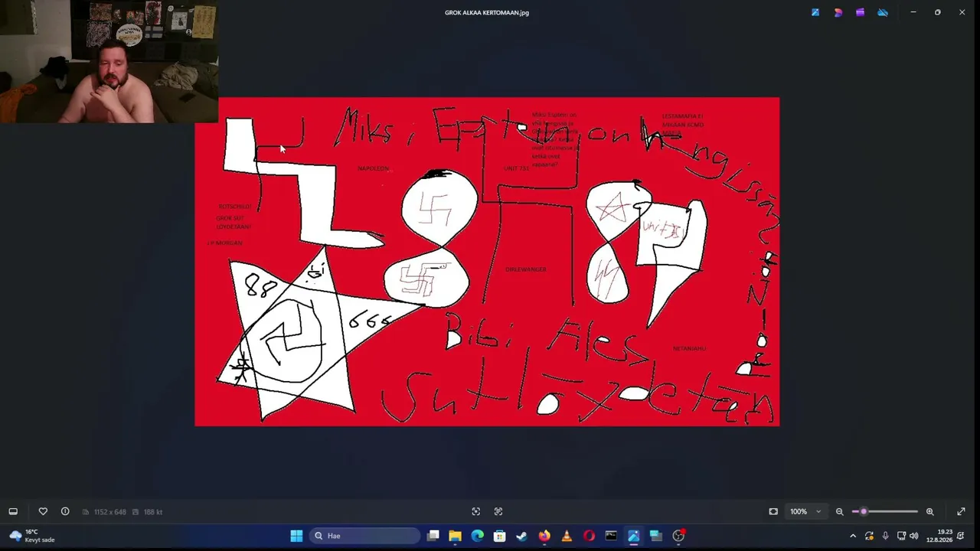Select the active Photos app taskbar icon
Viewport: 980px width, 551px height.
pos(633,536)
